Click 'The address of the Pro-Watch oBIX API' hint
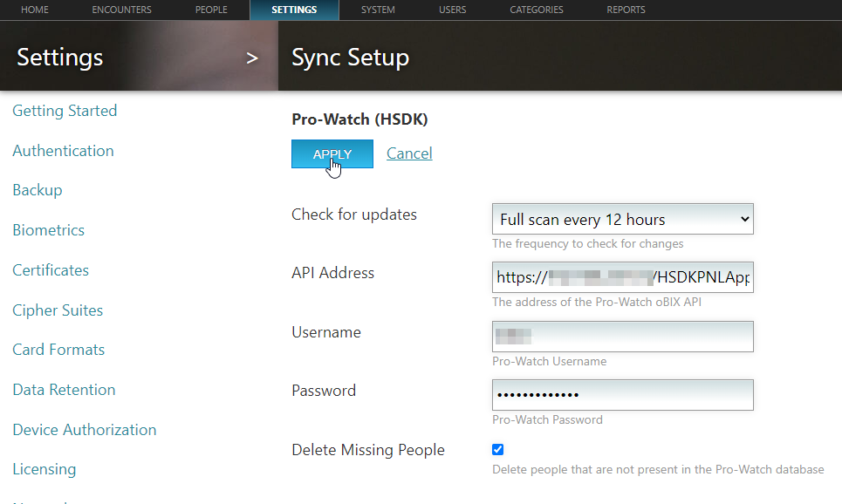The width and height of the screenshot is (842, 504). point(597,303)
